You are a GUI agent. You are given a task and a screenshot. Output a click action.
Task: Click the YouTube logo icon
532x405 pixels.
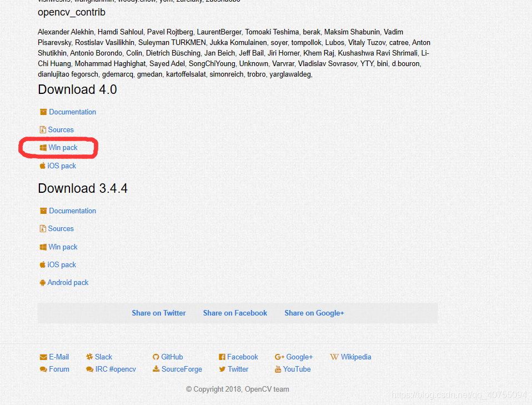[278, 369]
